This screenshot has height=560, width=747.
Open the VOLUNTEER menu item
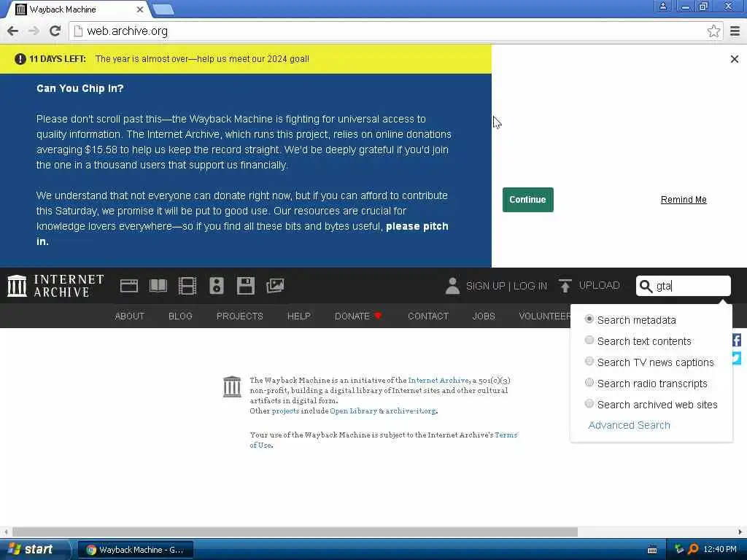click(x=544, y=316)
